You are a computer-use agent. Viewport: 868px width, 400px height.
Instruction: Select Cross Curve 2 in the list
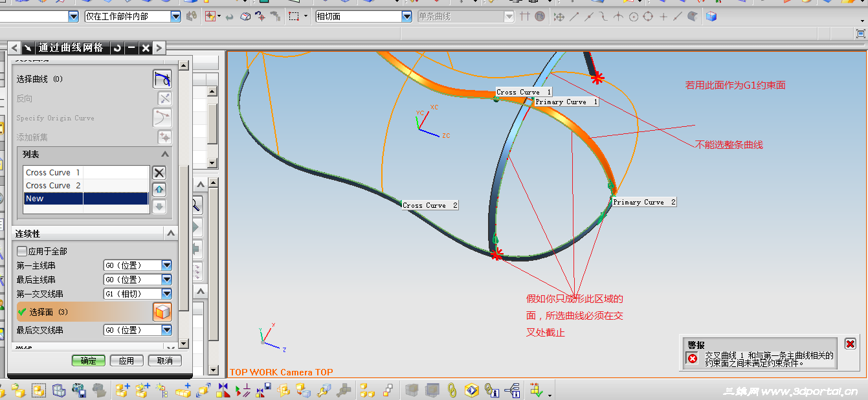point(86,186)
